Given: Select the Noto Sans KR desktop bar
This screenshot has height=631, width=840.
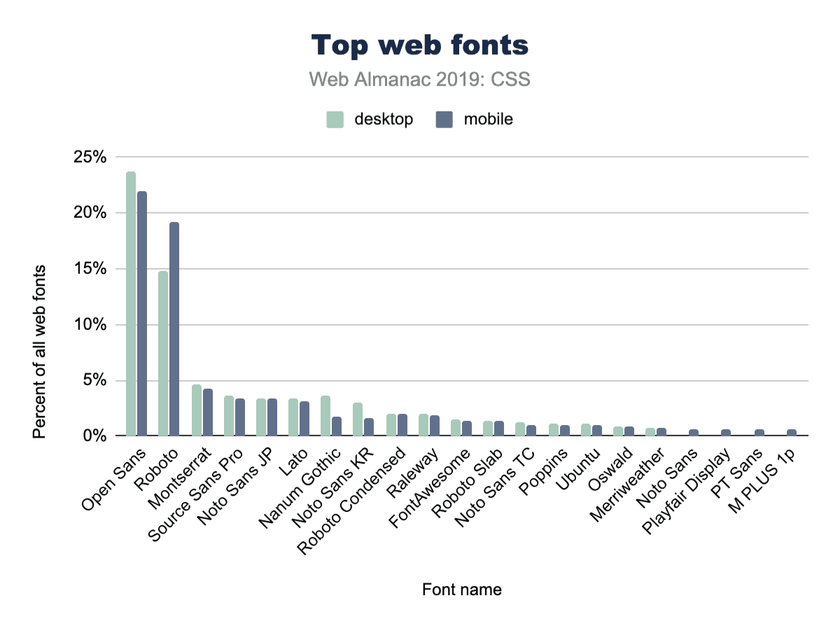Looking at the screenshot, I should [358, 419].
